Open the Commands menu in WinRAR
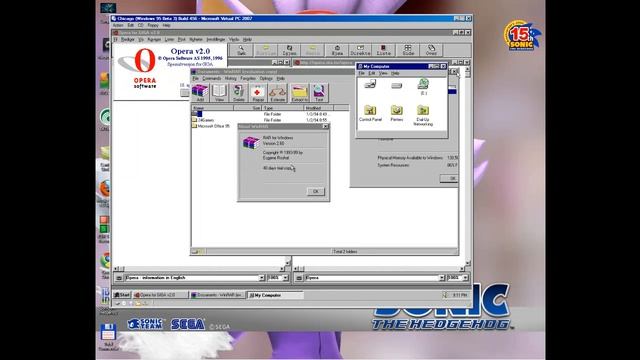640x360 pixels. pyautogui.click(x=211, y=78)
